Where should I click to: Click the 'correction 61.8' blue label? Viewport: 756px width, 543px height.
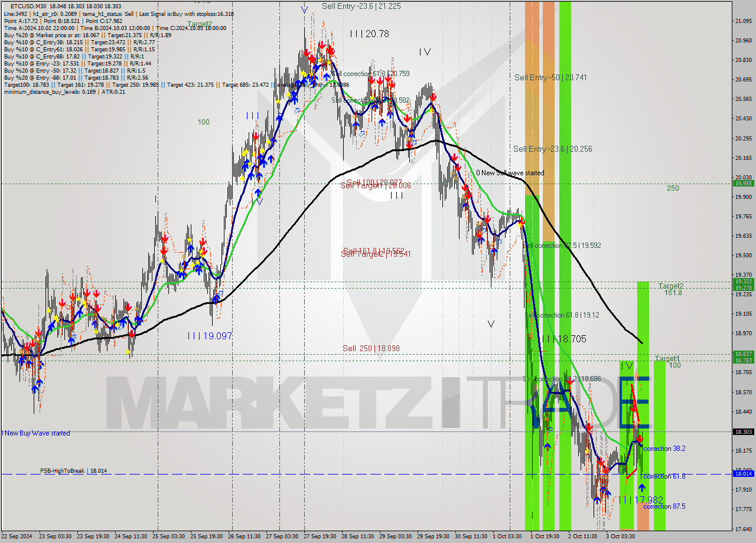click(x=664, y=476)
